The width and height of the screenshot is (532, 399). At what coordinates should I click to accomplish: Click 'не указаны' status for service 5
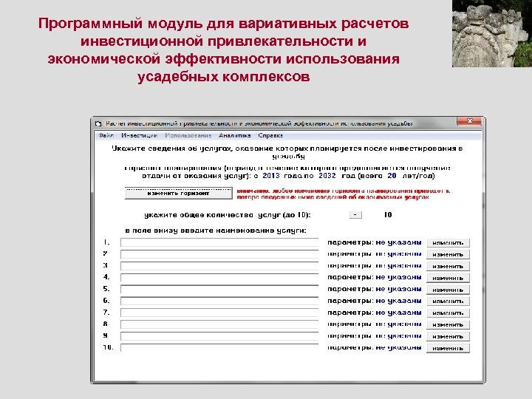[399, 289]
